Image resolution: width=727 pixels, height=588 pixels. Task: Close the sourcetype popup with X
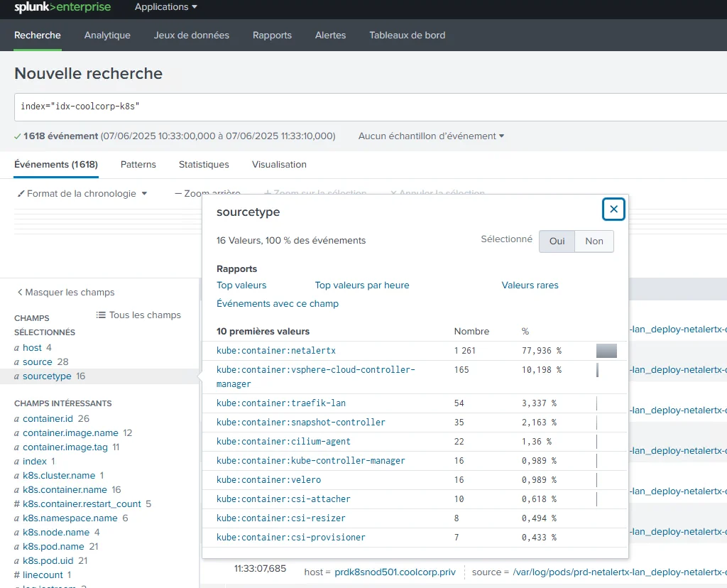(613, 209)
